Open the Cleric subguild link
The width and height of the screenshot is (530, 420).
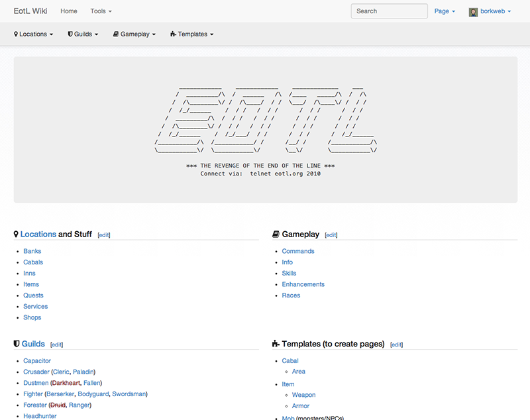(x=61, y=372)
